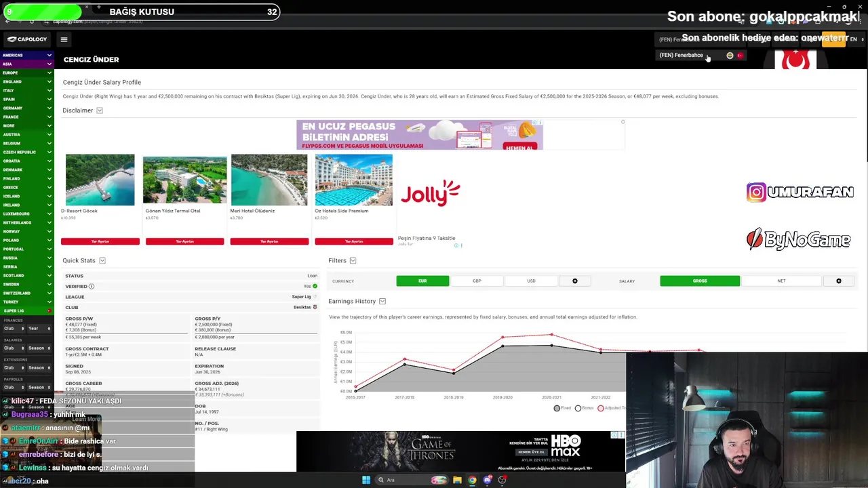868x488 pixels.
Task: Toggle the Fixed series in chart legend
Action: 562,408
